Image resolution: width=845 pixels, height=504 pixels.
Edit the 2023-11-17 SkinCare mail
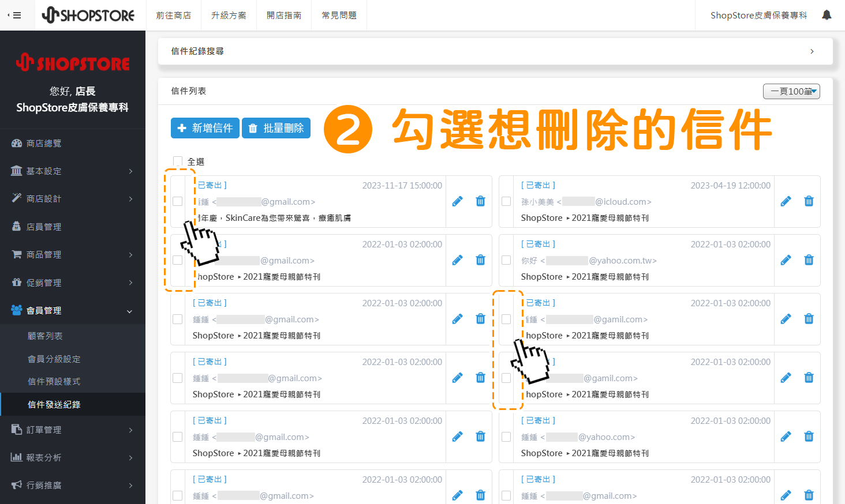457,201
